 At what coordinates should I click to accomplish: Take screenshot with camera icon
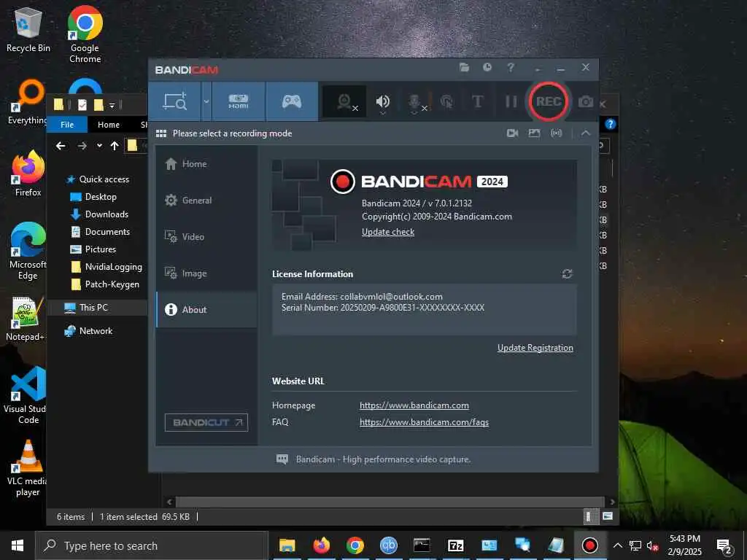pyautogui.click(x=586, y=101)
